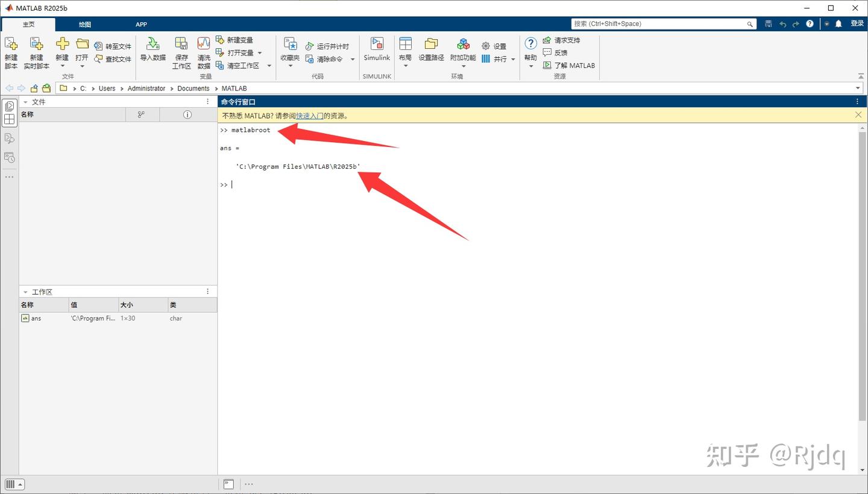Import data with 导入数据
Viewport: 868px width, 494px height.
point(153,49)
